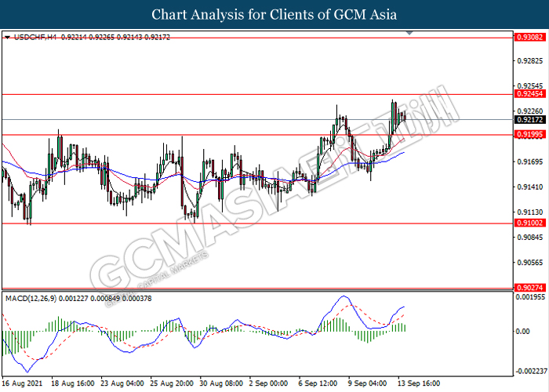Image resolution: width=549 pixels, height=392 pixels.
Task: Click the USDCHF,H4 chart symbol title
Action: 35,37
